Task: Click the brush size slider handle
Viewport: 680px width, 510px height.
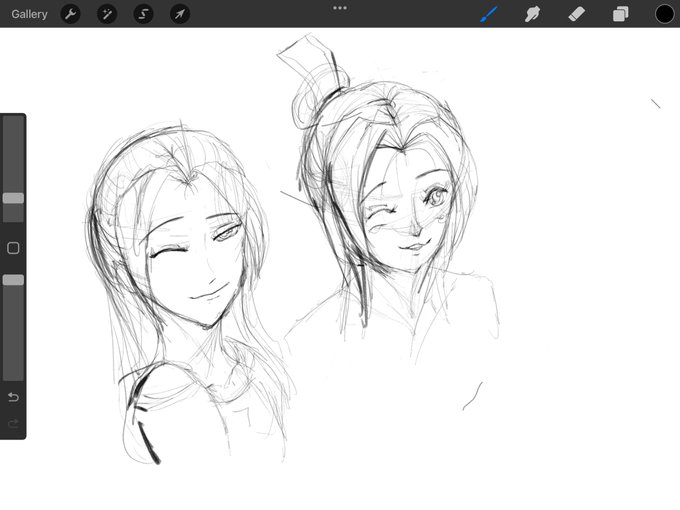Action: click(13, 198)
